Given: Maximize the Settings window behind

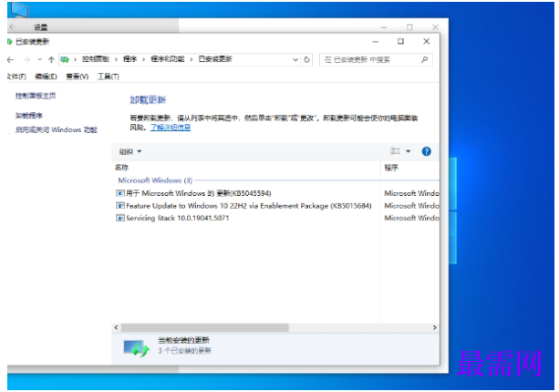Looking at the screenshot, I should point(409,27).
